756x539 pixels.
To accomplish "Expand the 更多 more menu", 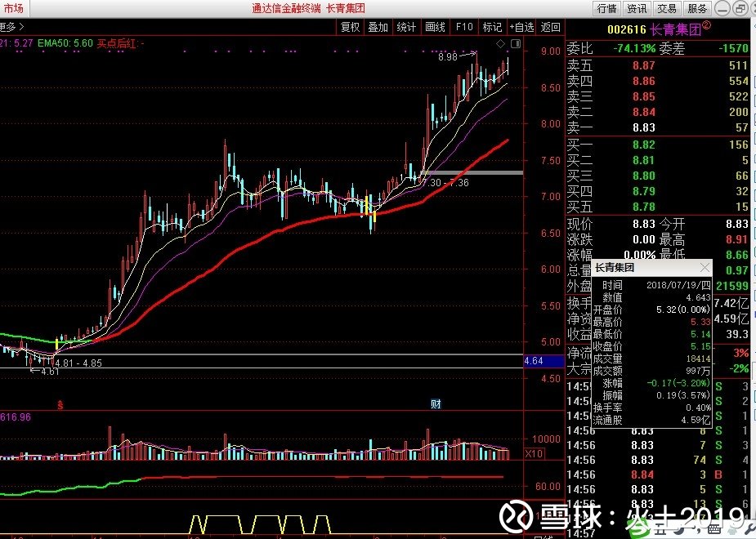I will pos(7,27).
